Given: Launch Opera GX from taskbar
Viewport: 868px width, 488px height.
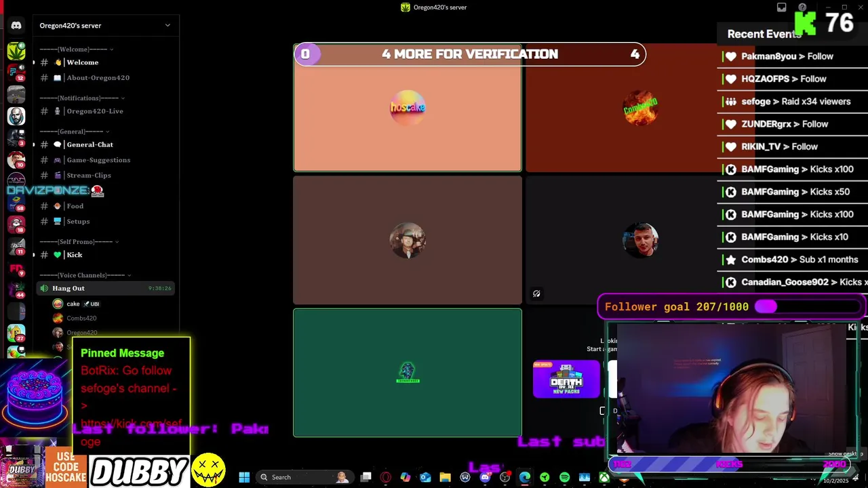Looking at the screenshot, I should click(x=386, y=477).
